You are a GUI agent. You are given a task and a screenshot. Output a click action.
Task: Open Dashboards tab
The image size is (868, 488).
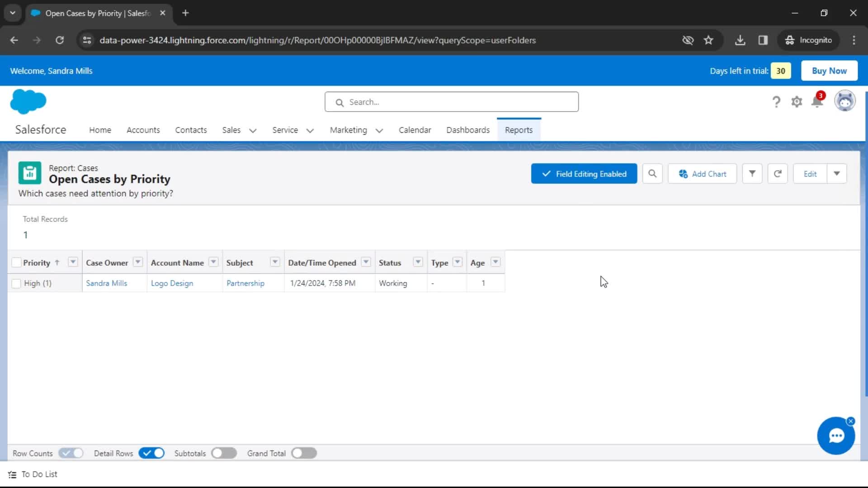click(x=468, y=130)
